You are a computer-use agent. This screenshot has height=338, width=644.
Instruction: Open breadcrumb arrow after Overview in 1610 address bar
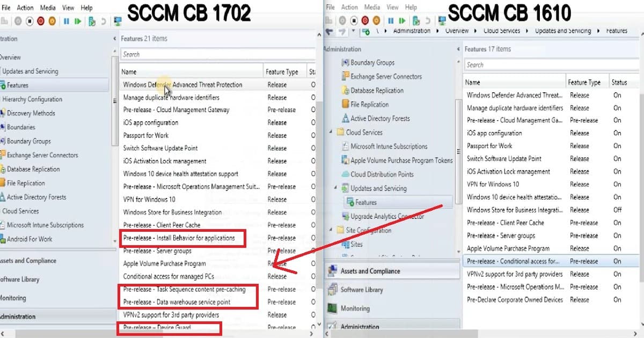(x=476, y=31)
